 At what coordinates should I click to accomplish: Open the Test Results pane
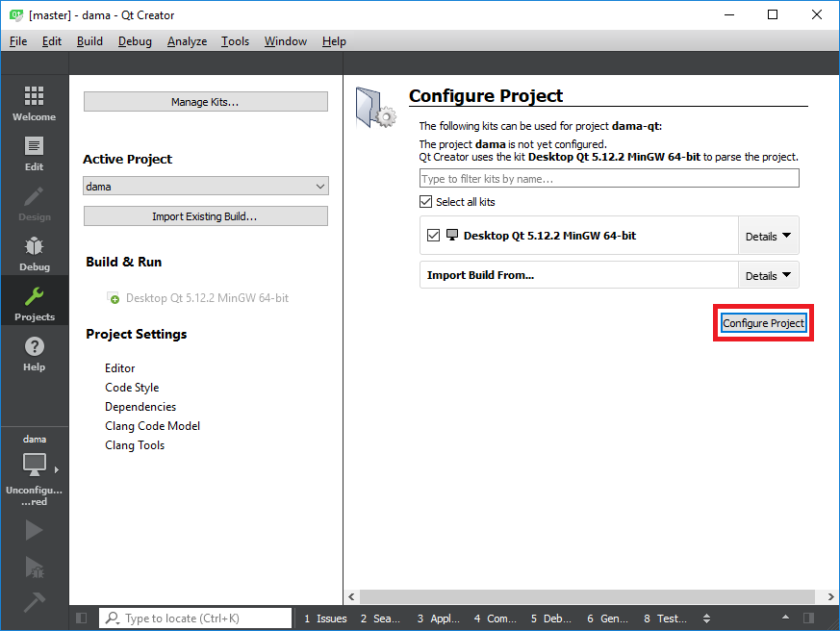pos(665,618)
